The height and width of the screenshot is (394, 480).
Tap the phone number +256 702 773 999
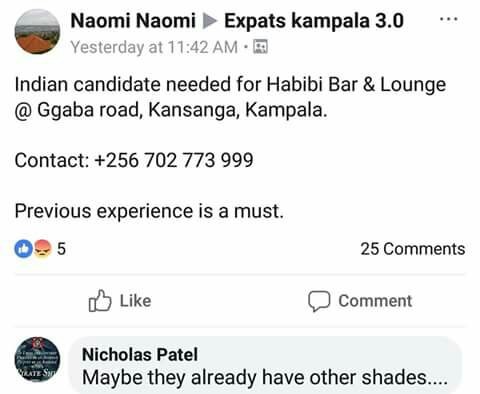pos(174,160)
